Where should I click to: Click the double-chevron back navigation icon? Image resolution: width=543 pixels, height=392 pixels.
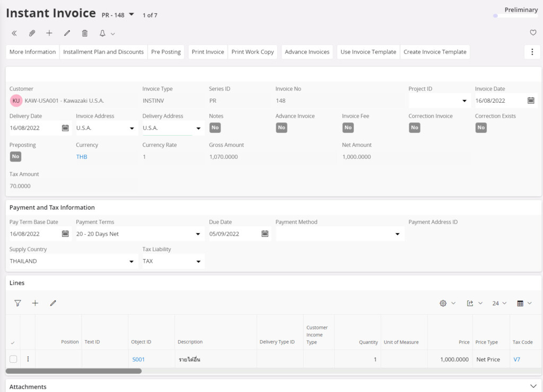pyautogui.click(x=14, y=33)
